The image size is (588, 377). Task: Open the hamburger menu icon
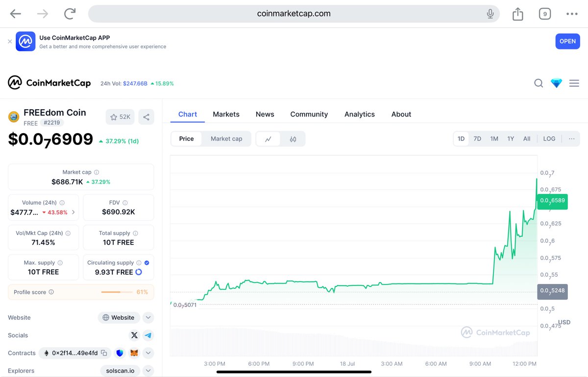(574, 83)
